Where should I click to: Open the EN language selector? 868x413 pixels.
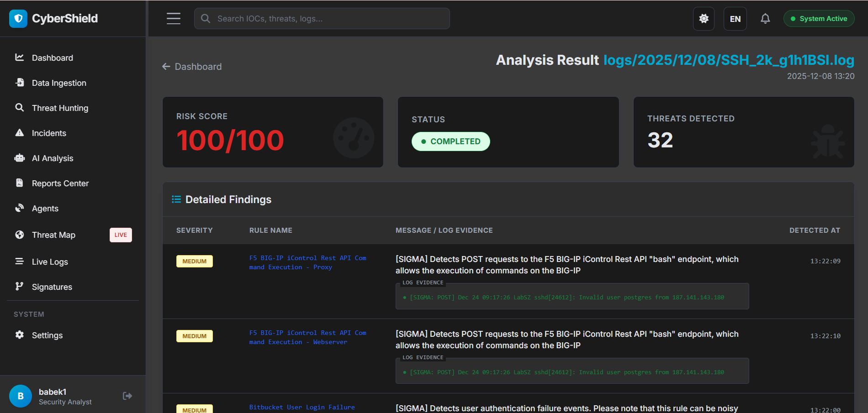[735, 19]
